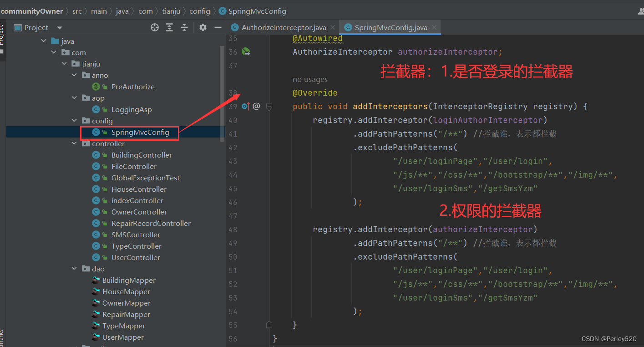Collapse the com package
This screenshot has height=347, width=644.
point(54,52)
